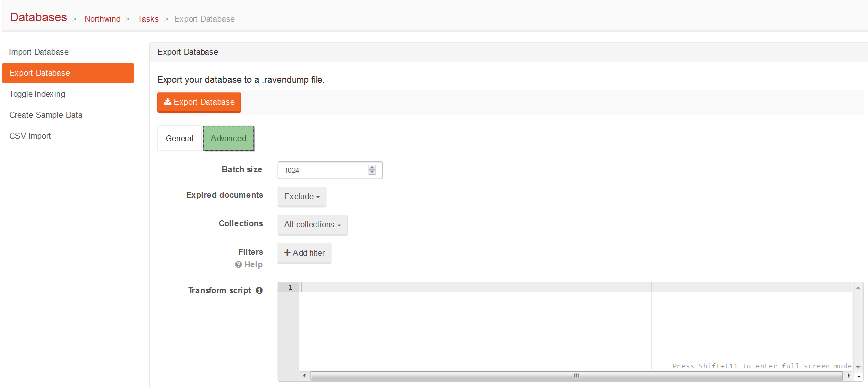Go to Northwind database breadcrumb
The image size is (868, 387).
(x=103, y=19)
